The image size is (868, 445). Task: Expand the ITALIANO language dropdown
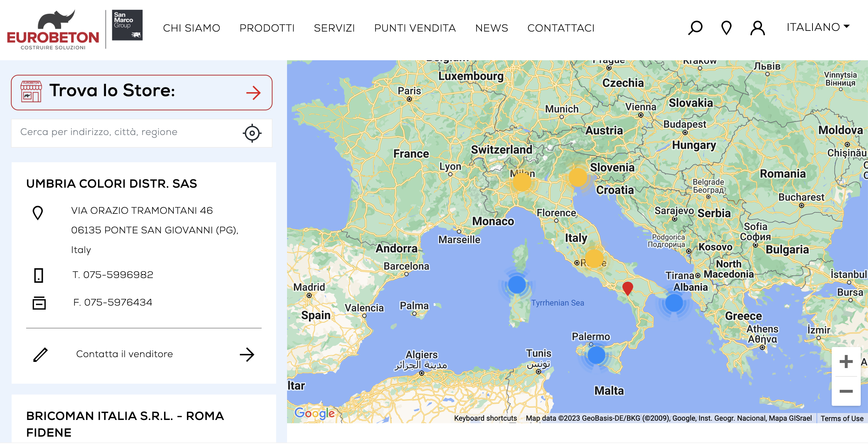pos(818,27)
